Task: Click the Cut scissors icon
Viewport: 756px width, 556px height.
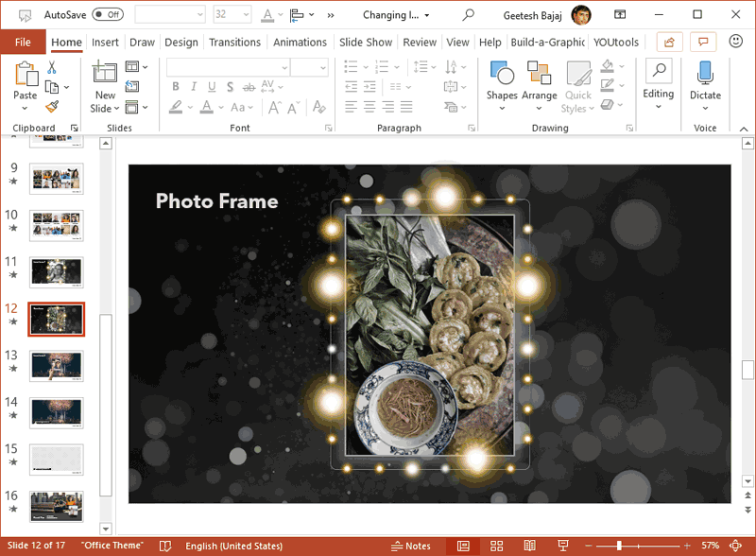Action: (52, 67)
